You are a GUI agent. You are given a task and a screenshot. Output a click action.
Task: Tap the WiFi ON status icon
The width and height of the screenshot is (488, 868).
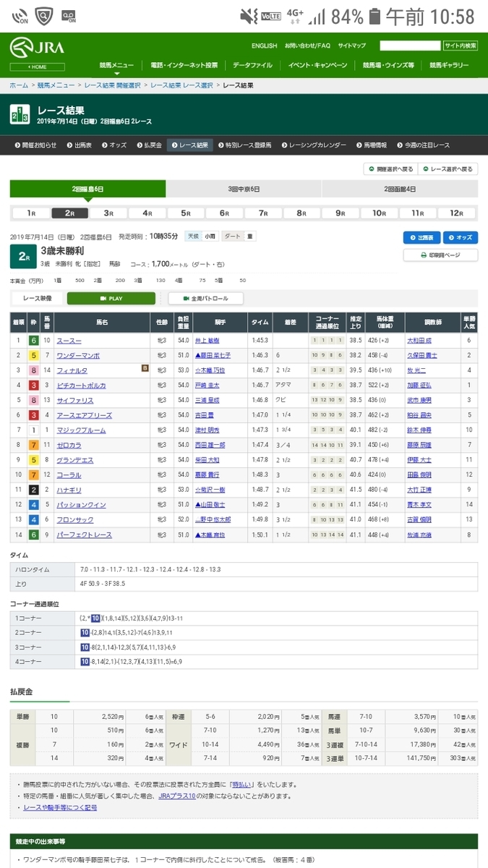point(20,16)
